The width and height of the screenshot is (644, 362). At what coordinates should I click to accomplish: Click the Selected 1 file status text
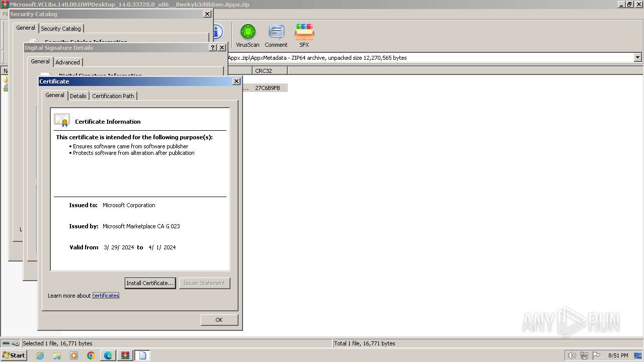pyautogui.click(x=57, y=343)
